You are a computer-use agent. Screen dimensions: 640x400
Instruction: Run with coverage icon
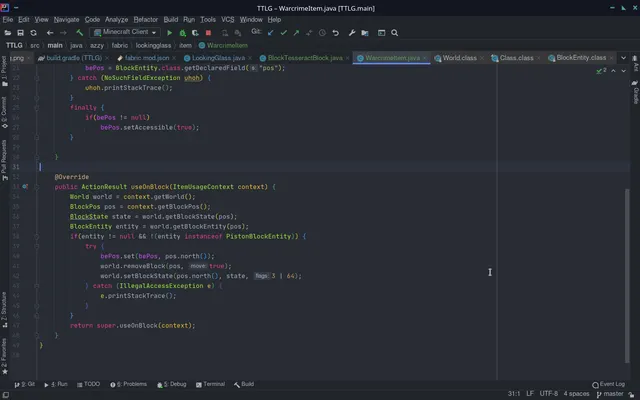(x=196, y=33)
